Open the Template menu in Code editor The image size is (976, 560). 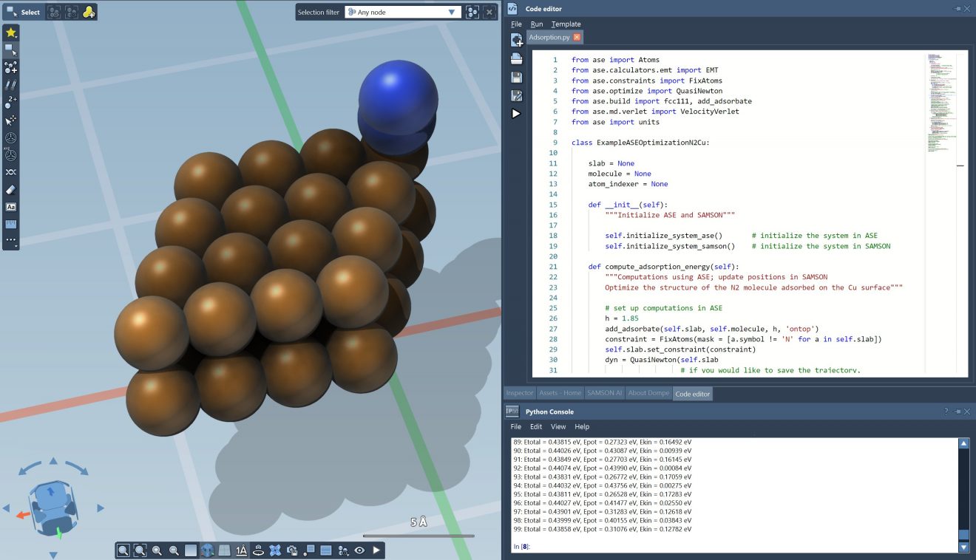point(566,24)
